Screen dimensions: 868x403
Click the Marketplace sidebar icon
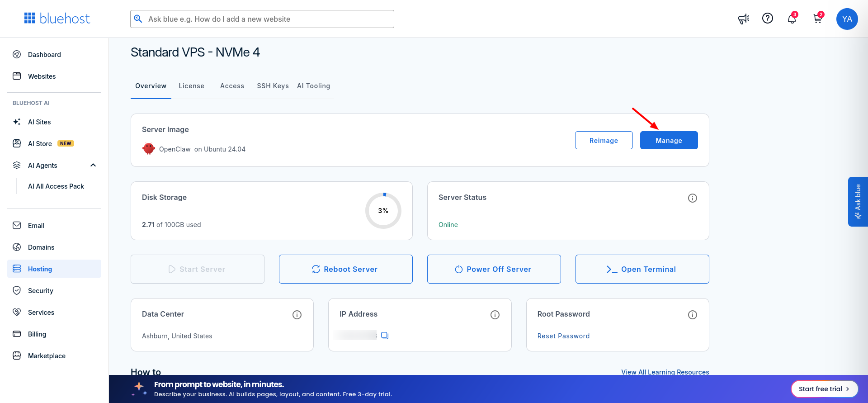coord(17,356)
